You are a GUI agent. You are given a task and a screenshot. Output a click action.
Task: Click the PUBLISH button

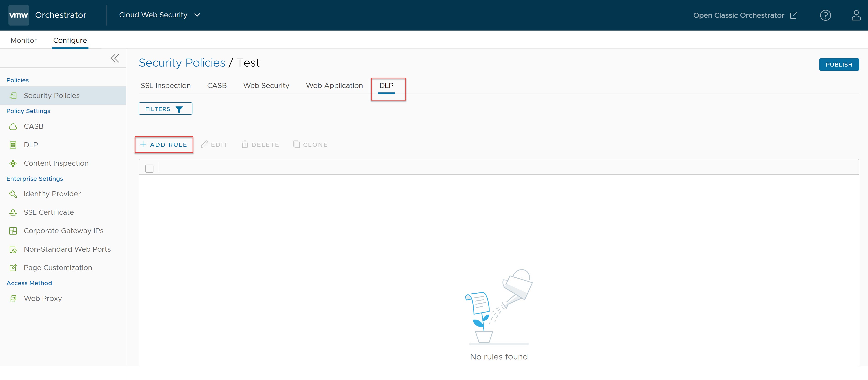[x=839, y=64]
